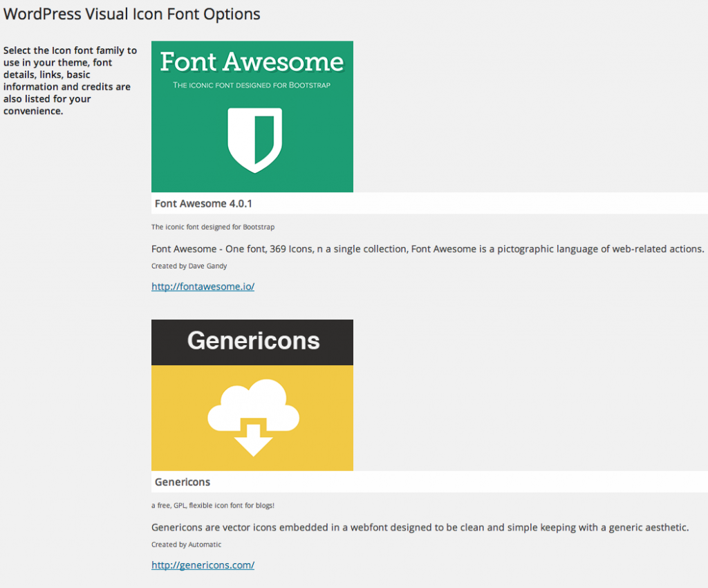Open the http://fontawesome.io/ link
The image size is (708, 588).
tap(203, 286)
